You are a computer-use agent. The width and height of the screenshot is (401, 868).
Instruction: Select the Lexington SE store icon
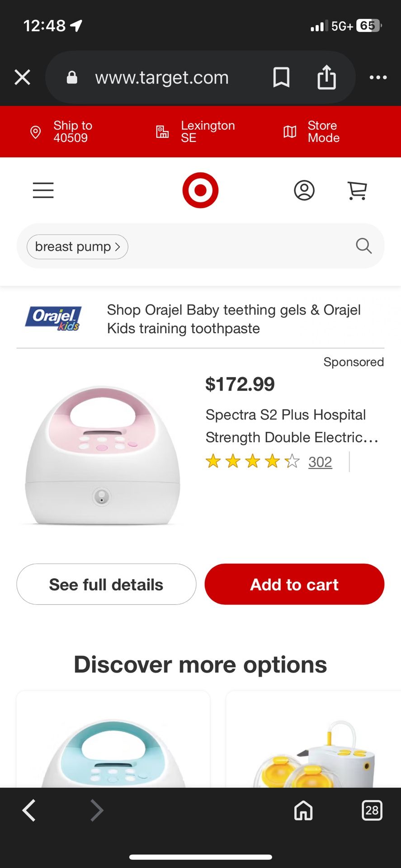[161, 132]
